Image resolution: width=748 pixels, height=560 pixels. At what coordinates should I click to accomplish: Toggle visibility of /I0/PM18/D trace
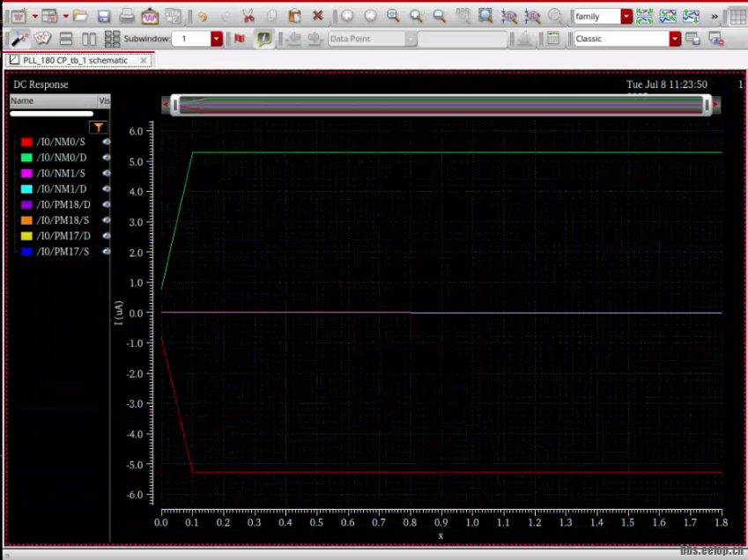pos(106,204)
